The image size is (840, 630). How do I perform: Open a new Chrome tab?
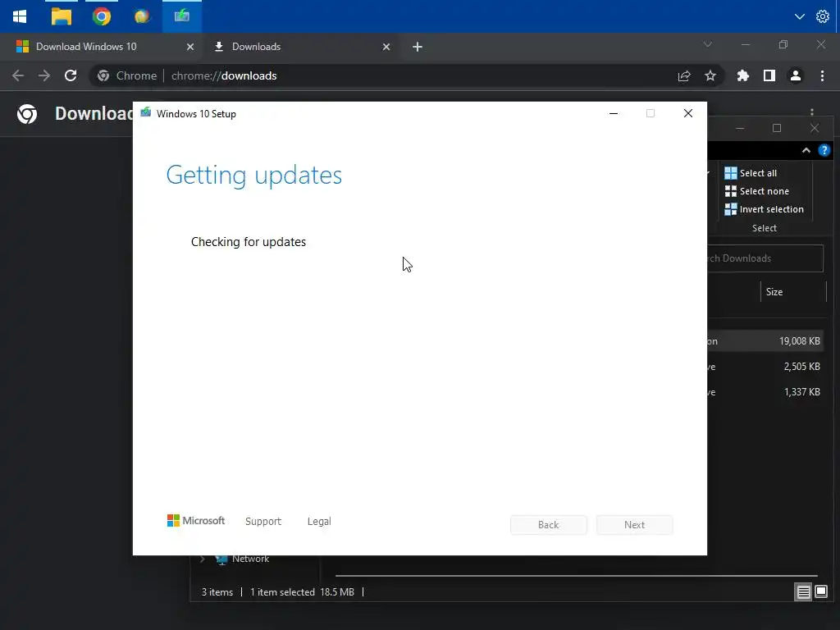coord(418,47)
